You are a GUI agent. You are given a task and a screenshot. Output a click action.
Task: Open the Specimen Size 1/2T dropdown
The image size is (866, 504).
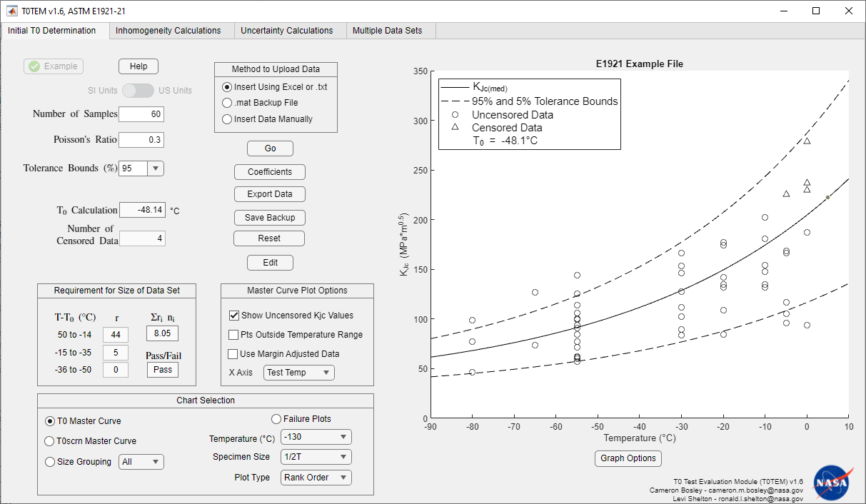point(316,457)
